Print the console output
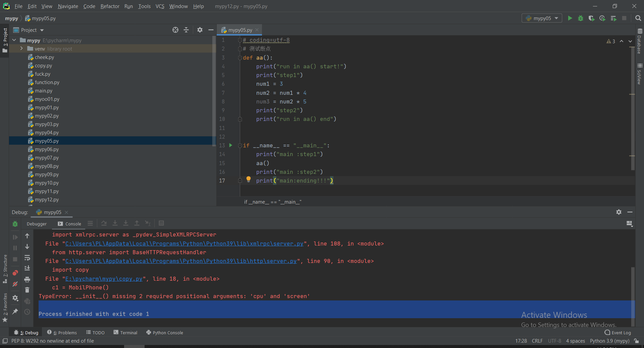The image size is (644, 348). pyautogui.click(x=27, y=279)
